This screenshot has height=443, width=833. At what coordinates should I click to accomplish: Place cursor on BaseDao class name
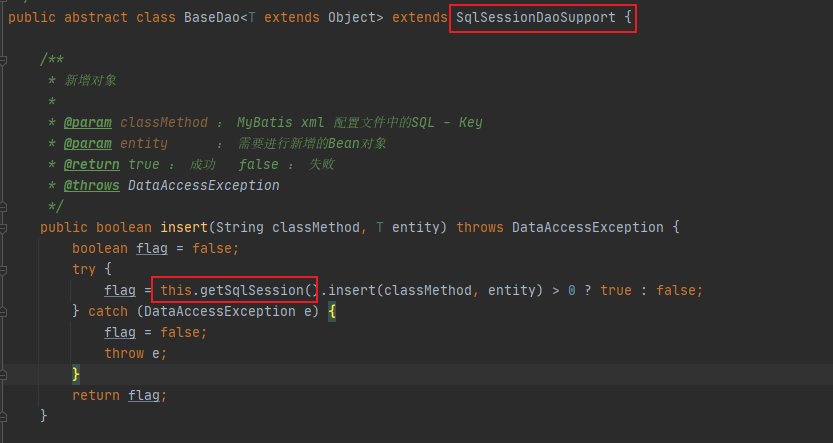click(212, 18)
